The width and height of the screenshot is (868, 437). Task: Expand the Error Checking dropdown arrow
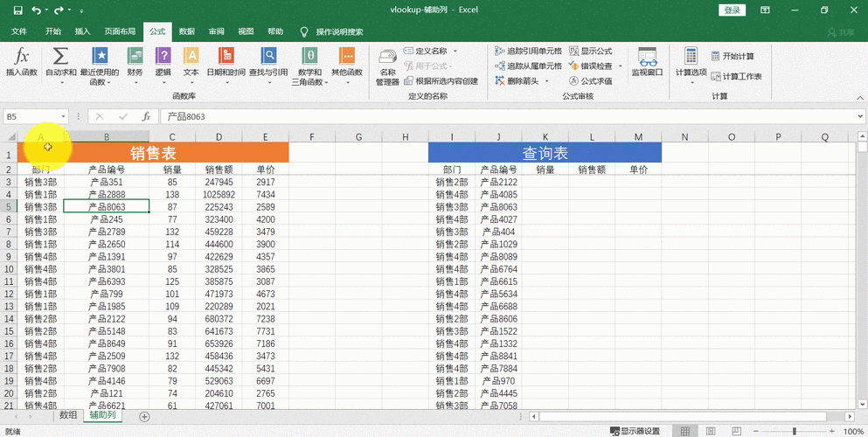coord(620,66)
